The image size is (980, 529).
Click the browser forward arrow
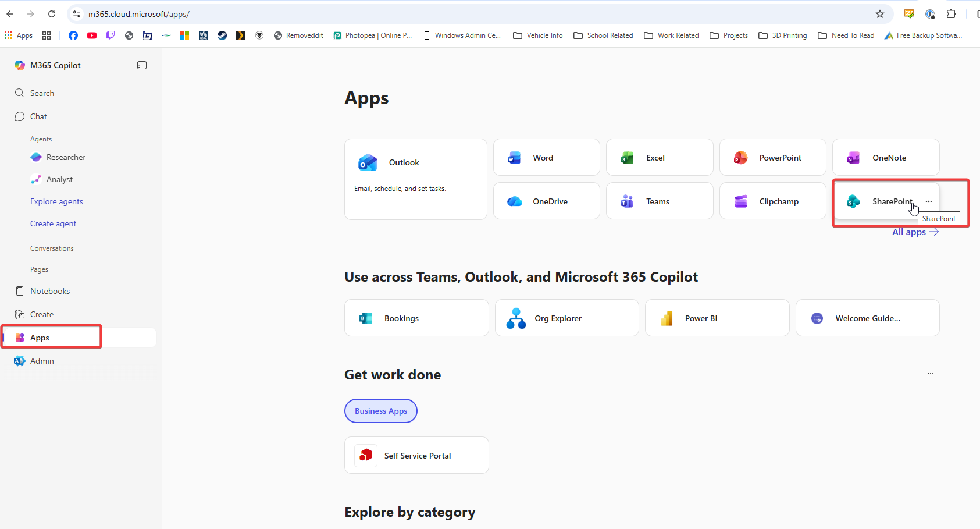[x=31, y=14]
